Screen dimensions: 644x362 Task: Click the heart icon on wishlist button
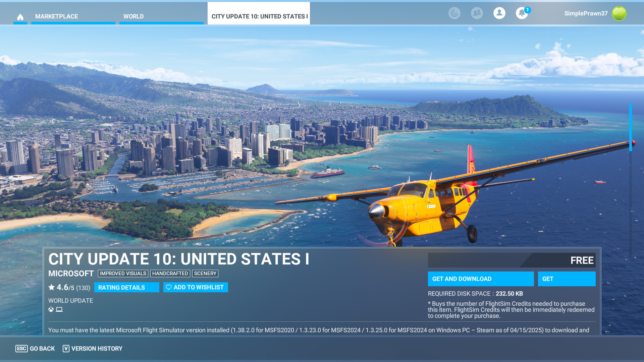point(169,287)
